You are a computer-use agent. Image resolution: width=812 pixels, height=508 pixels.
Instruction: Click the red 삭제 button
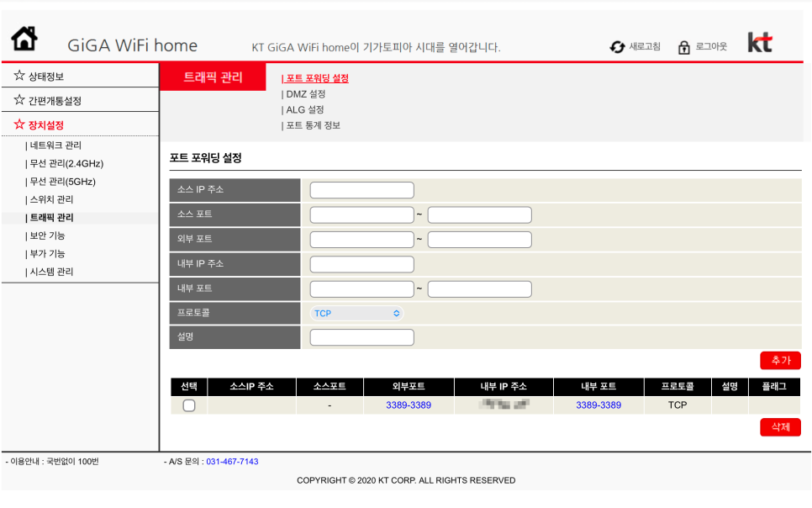tap(780, 427)
